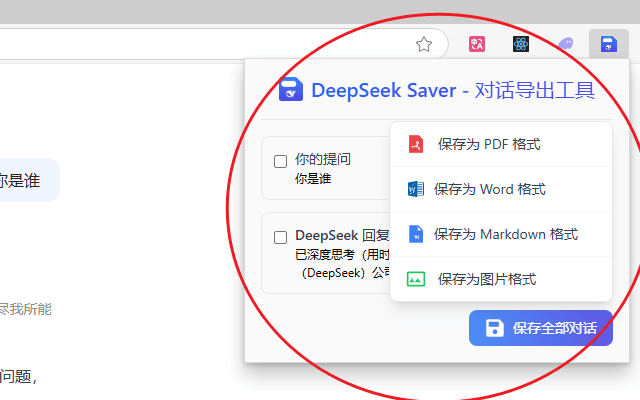Open the React Developer Tools extension
The width and height of the screenshot is (640, 400).
(x=521, y=44)
